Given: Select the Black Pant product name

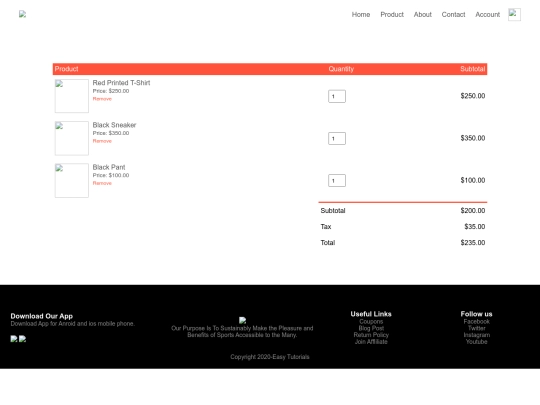Looking at the screenshot, I should click(x=109, y=167).
